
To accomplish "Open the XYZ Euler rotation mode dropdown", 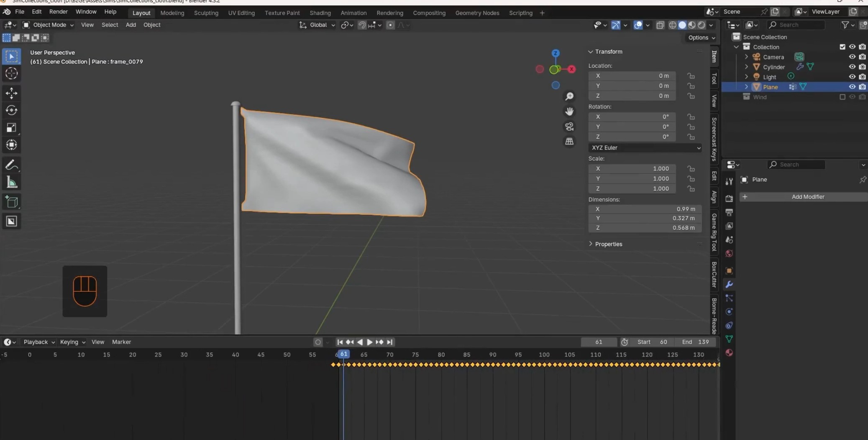I will click(645, 148).
